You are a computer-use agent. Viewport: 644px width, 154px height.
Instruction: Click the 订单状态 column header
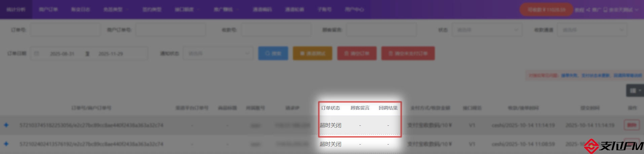pyautogui.click(x=330, y=108)
